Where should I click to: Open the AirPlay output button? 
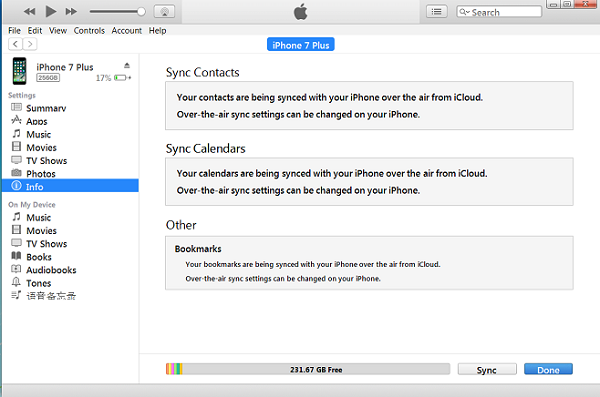pos(165,11)
